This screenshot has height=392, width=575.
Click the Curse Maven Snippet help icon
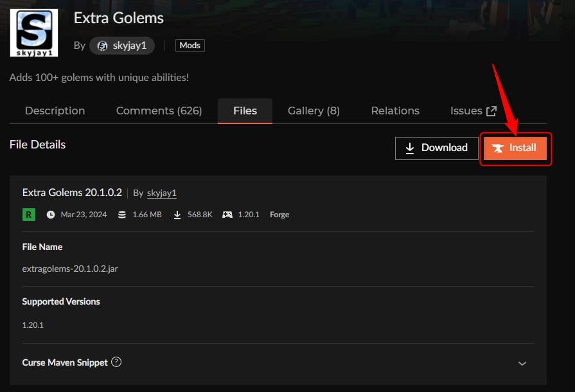116,362
